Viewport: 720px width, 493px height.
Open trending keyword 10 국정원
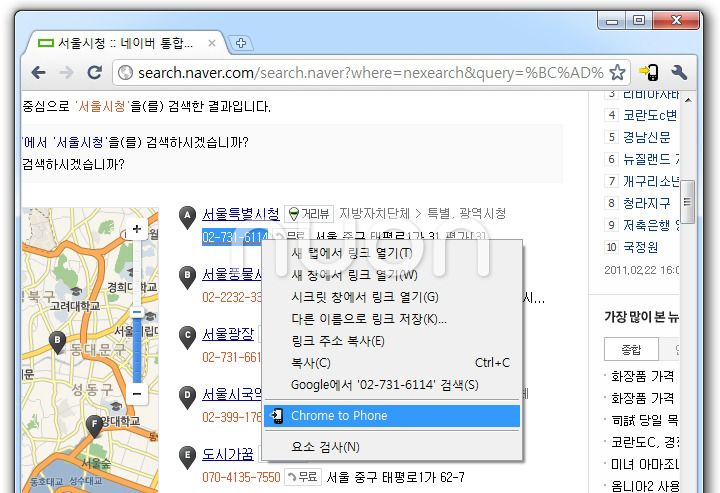coord(640,247)
